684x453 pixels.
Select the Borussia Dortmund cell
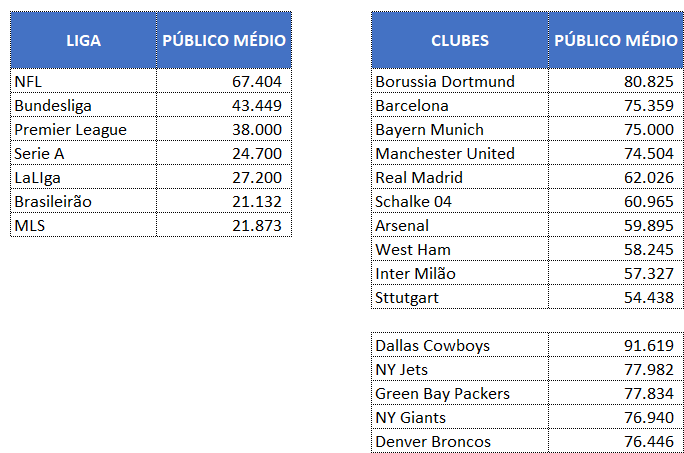(460, 81)
